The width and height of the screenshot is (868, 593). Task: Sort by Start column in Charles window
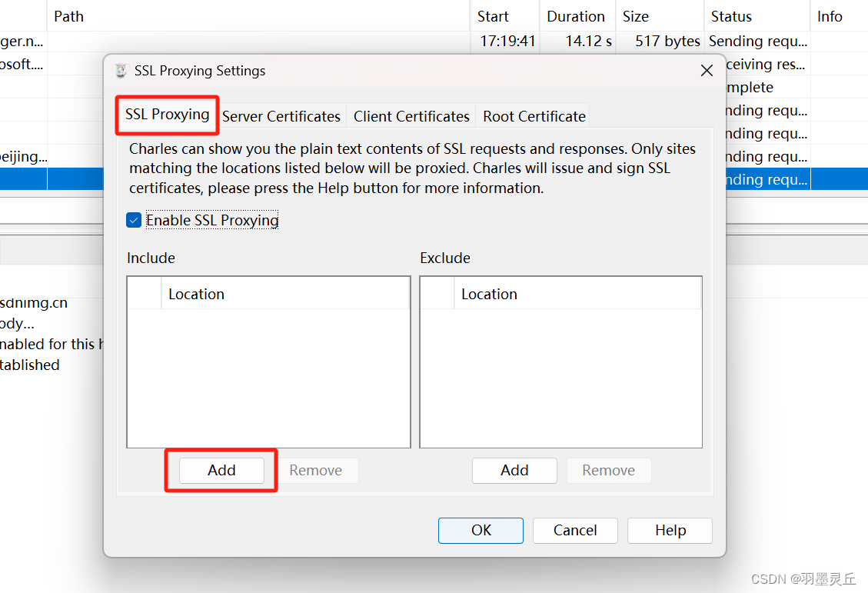coord(504,16)
